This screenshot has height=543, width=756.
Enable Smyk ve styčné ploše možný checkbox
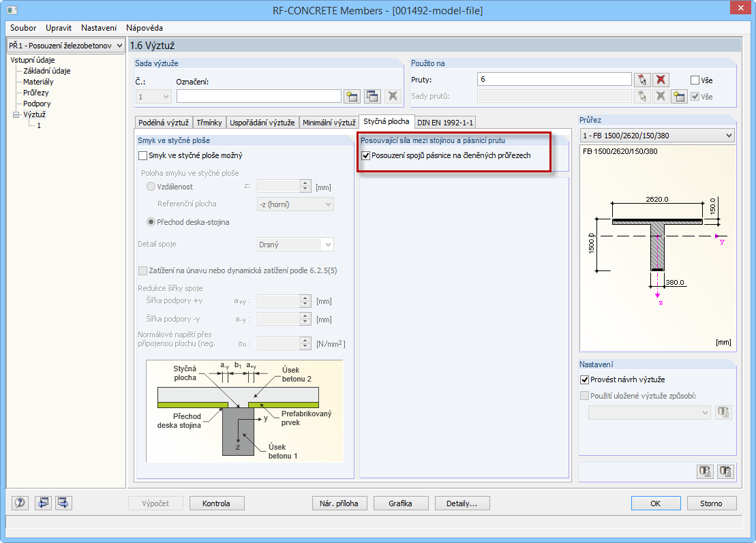(x=142, y=155)
